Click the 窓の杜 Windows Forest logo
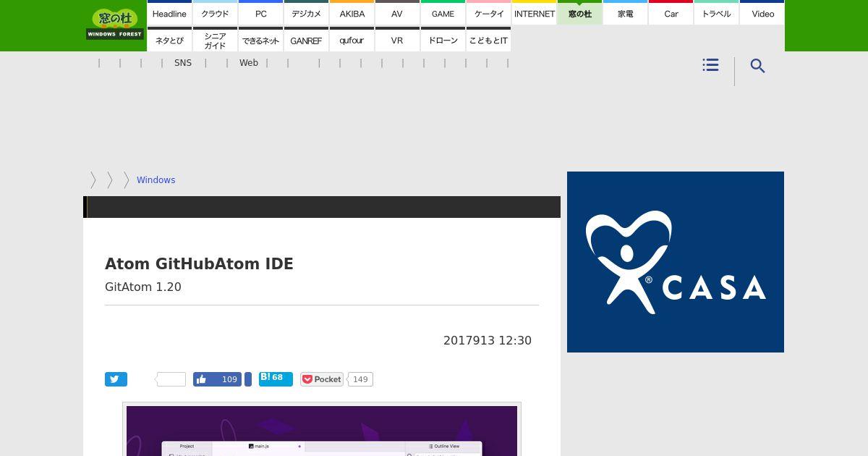The height and width of the screenshot is (456, 868). [x=115, y=24]
